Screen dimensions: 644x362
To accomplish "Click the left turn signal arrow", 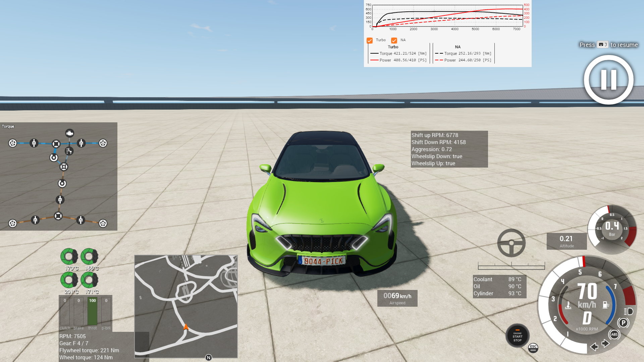I will coord(594,347).
